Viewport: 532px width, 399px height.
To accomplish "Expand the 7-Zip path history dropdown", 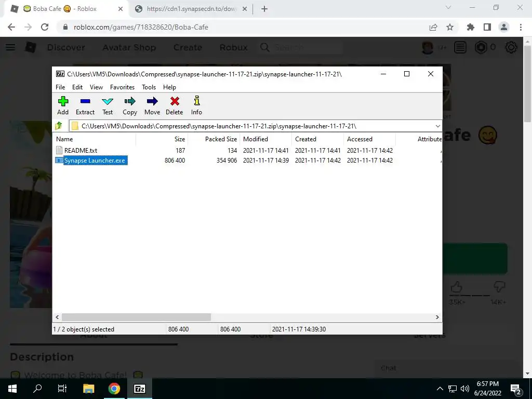I will [437, 126].
